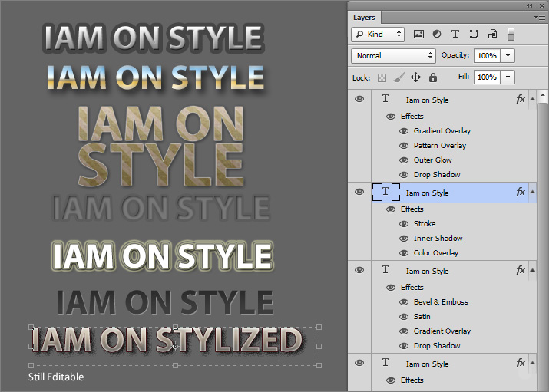Open the Normal blend mode dropdown
Viewport: 549px width, 392px height.
coord(393,56)
